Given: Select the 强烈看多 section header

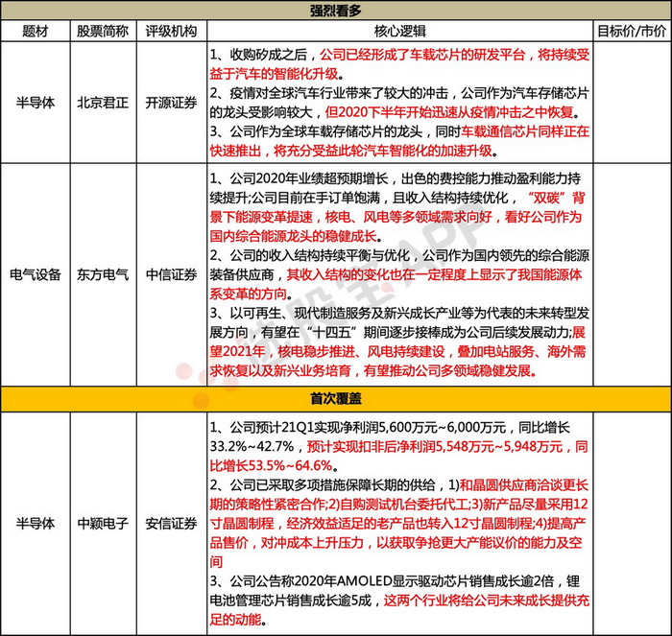Looking at the screenshot, I should click(336, 11).
